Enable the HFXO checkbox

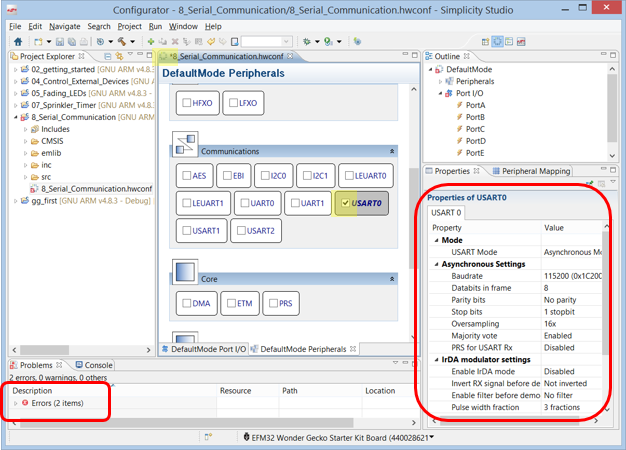(x=186, y=103)
